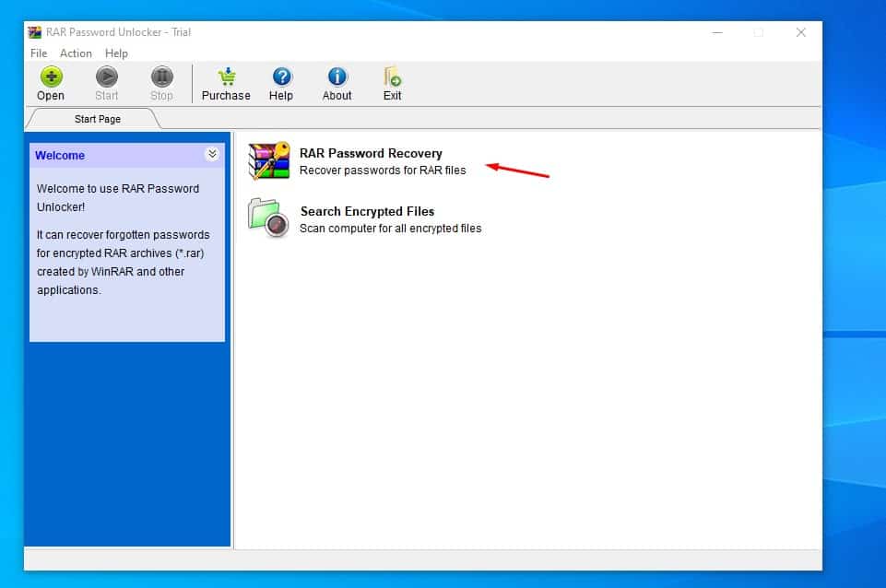Screen dimensions: 886x588
Task: Minimize the RAR Password Unlocker window
Action: (716, 32)
